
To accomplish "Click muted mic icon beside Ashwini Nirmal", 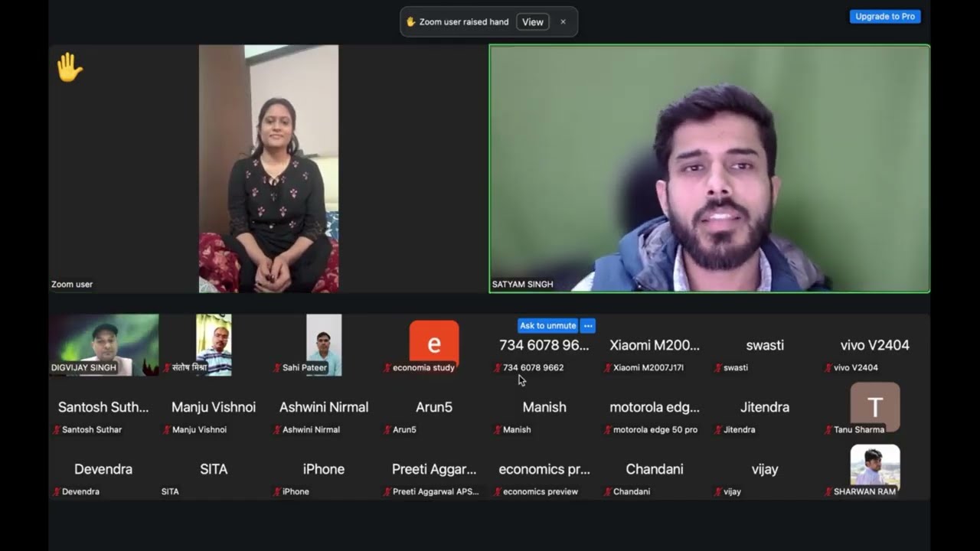I will (277, 430).
